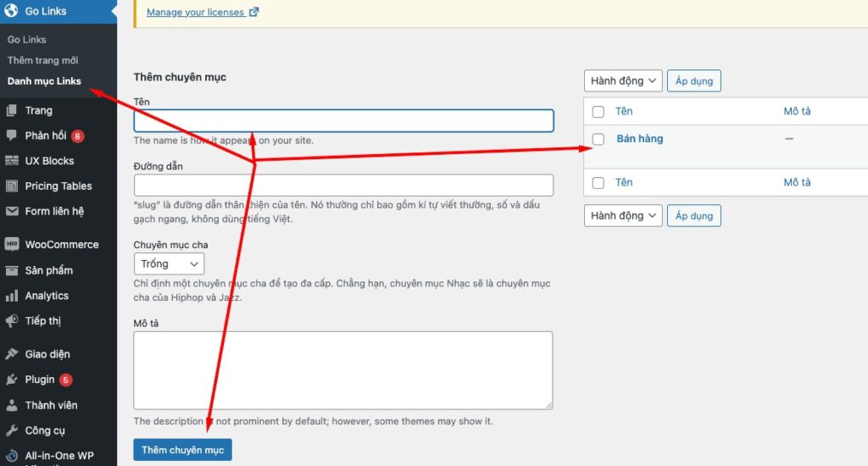Click the Analytics bar chart icon
Viewport: 868px width, 466px height.
click(12, 296)
